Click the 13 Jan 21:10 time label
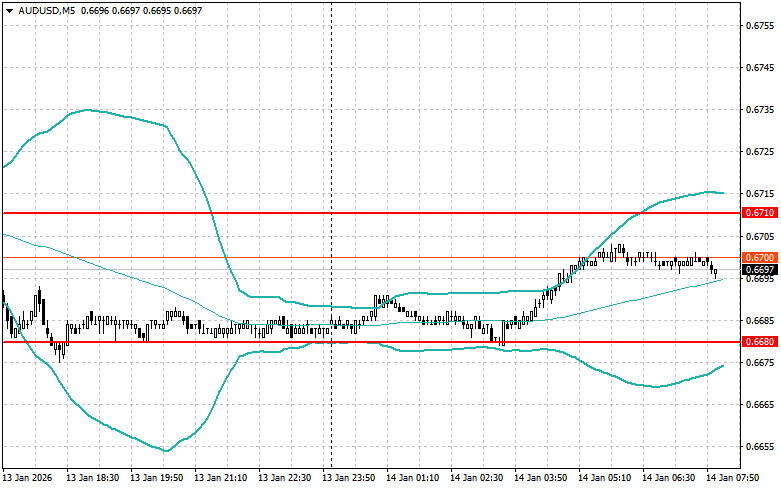781x489 pixels. pyautogui.click(x=221, y=478)
